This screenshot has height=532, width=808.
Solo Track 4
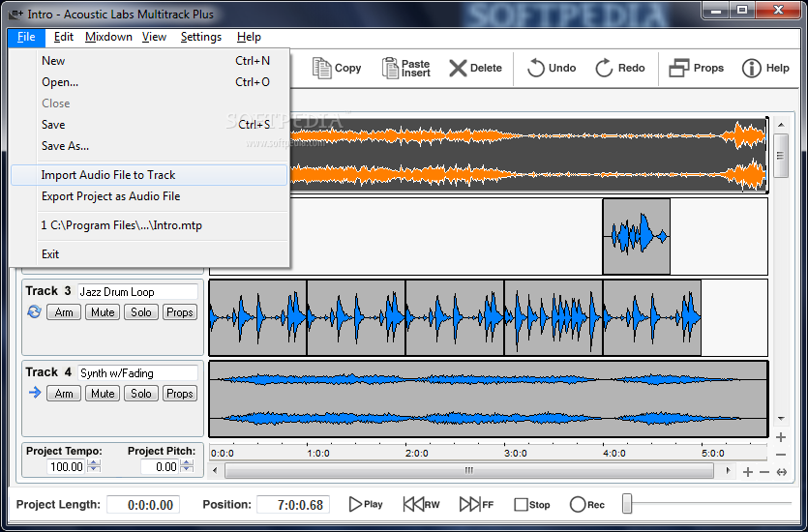(x=140, y=394)
